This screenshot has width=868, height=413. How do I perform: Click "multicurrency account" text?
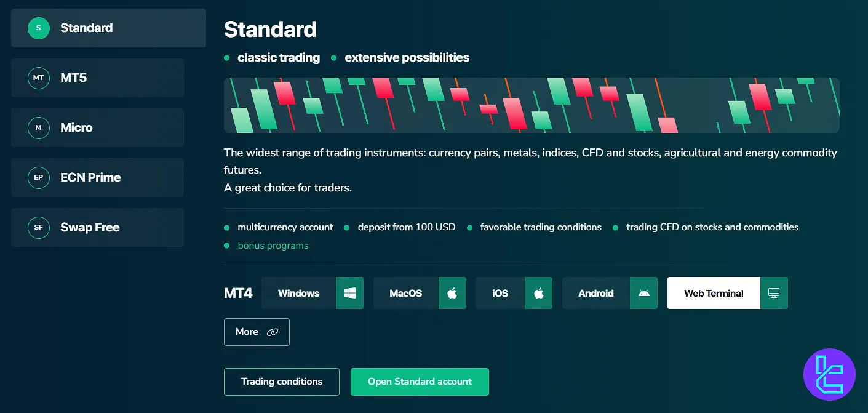[285, 227]
